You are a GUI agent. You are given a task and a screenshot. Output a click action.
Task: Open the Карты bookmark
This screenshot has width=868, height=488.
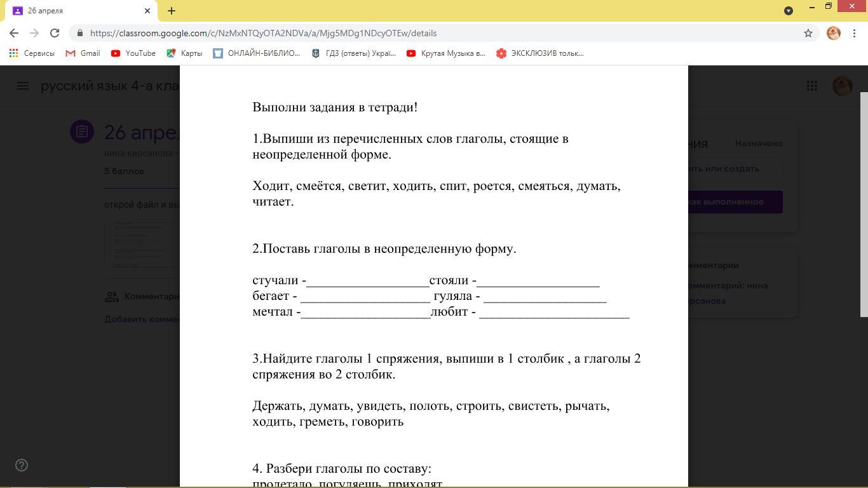184,53
